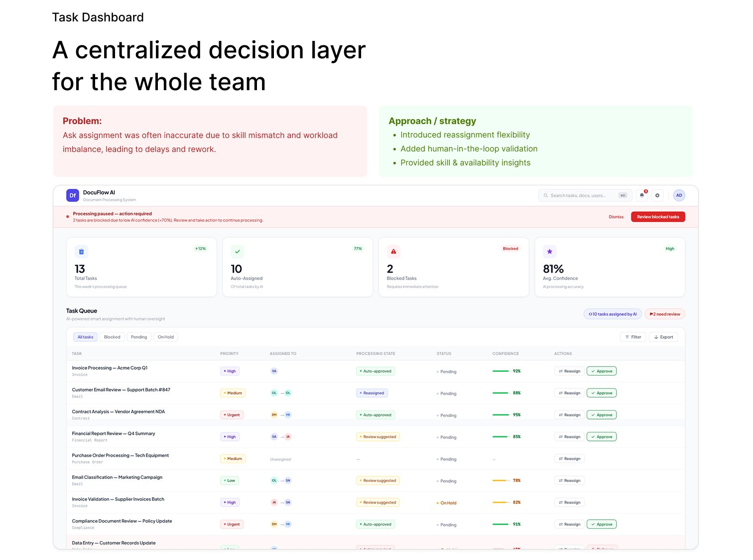Click Review blocked tasks button
Image resolution: width=753 pixels, height=560 pixels.
[x=658, y=217]
